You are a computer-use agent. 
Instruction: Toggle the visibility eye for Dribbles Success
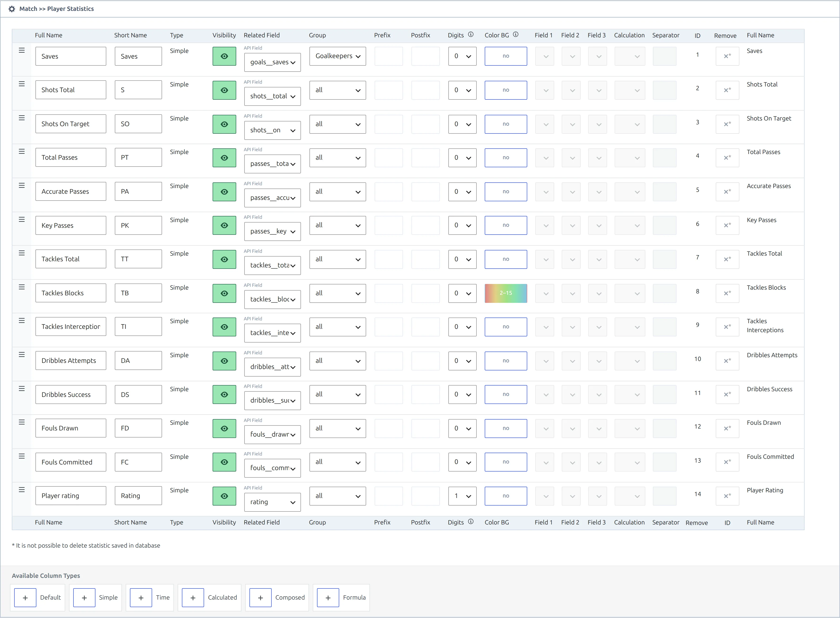point(224,394)
